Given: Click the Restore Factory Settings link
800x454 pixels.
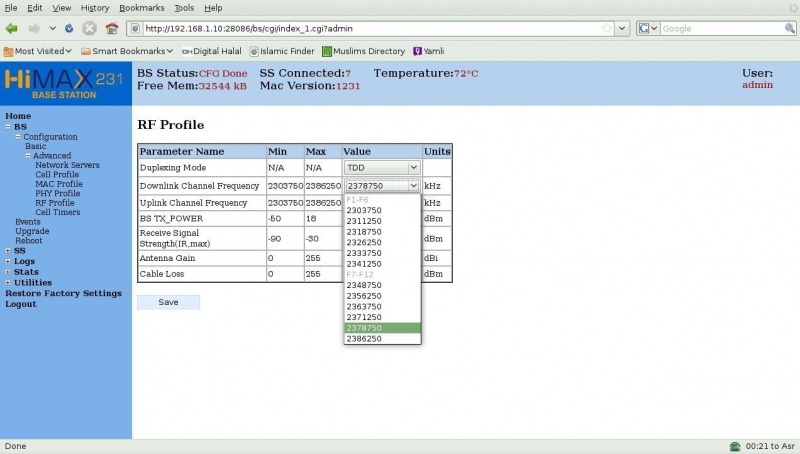Looking at the screenshot, I should coord(63,293).
